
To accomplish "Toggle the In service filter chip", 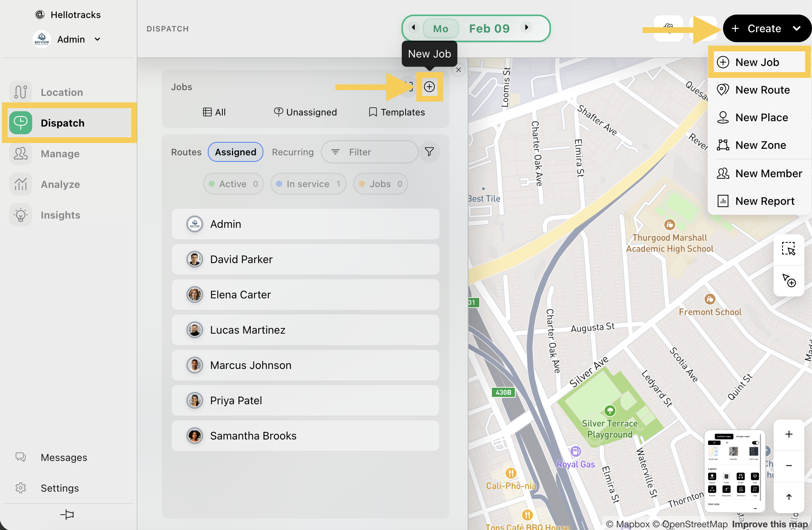I will (x=308, y=184).
